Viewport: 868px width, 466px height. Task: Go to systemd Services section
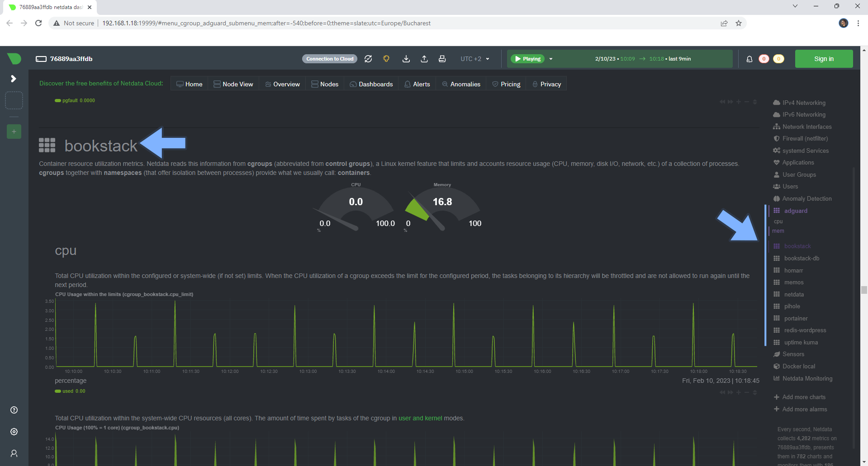click(801, 151)
